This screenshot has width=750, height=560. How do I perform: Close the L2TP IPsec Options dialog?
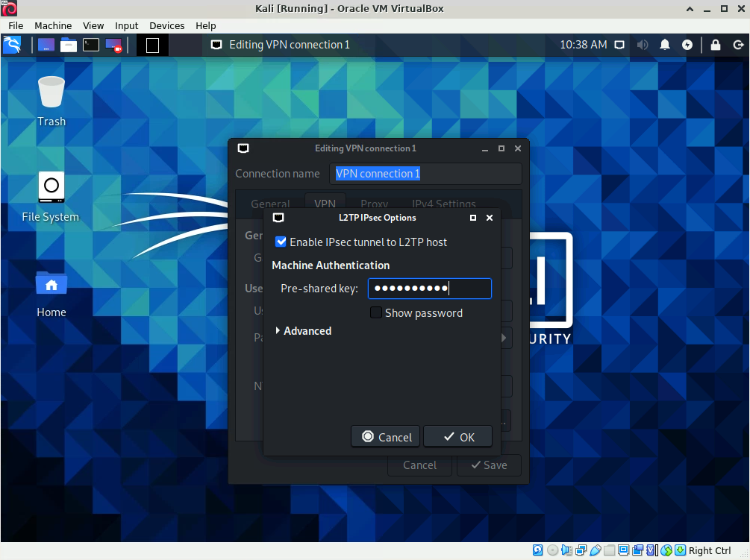coord(490,218)
